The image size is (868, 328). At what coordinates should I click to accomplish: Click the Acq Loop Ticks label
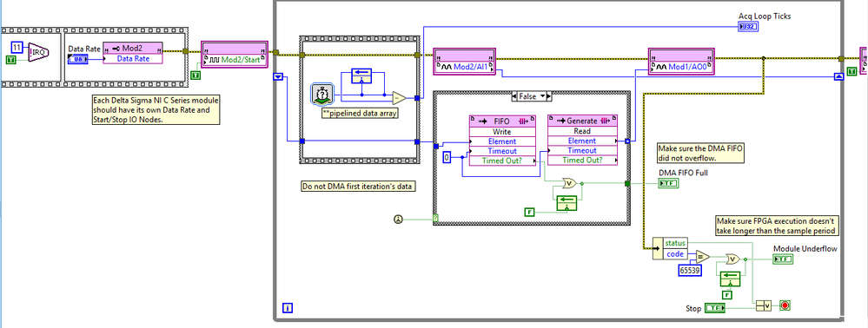(765, 16)
